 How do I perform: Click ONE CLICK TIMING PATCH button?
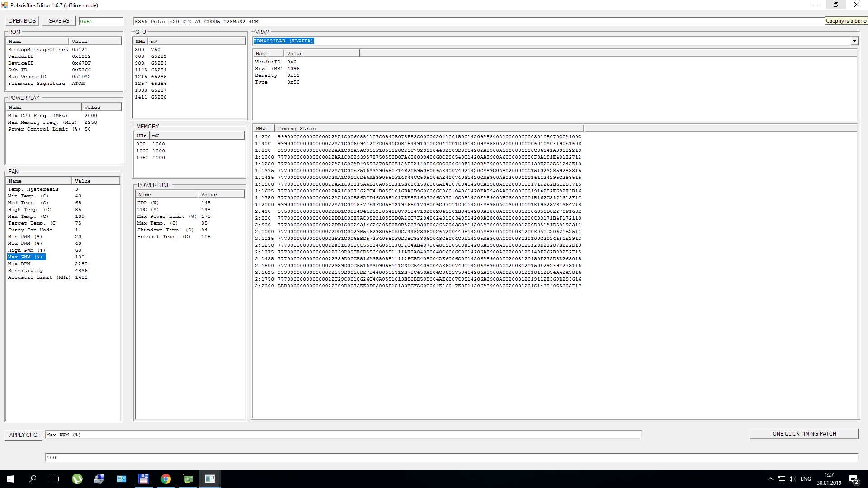tap(804, 434)
